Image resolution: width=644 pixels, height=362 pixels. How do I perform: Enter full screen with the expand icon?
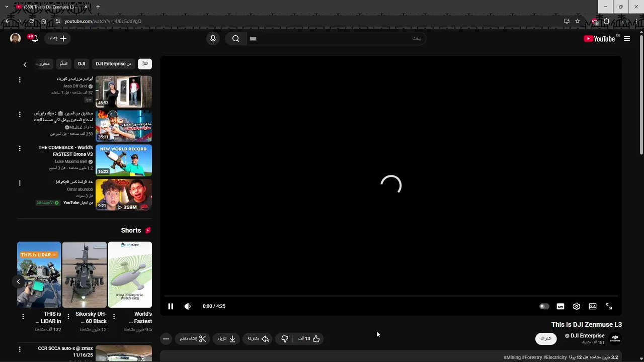tap(609, 306)
